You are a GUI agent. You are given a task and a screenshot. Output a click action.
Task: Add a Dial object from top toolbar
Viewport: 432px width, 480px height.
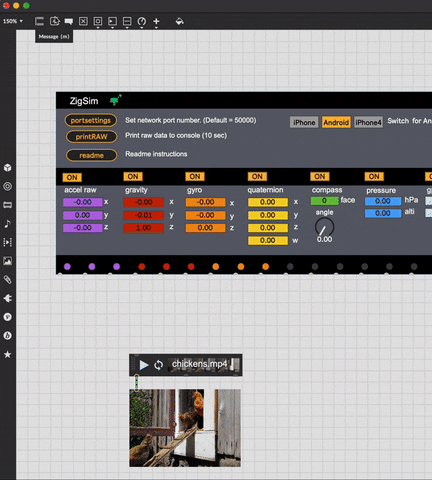pyautogui.click(x=142, y=21)
